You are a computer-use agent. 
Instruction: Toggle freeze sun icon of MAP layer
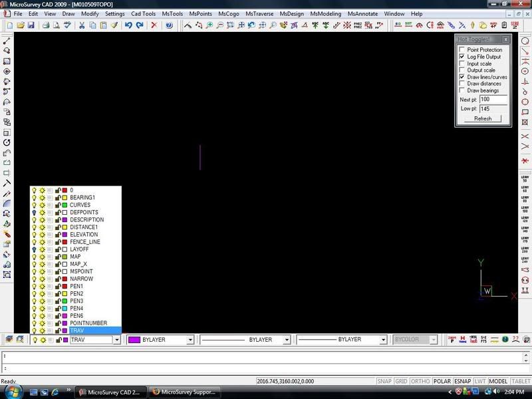coord(42,257)
